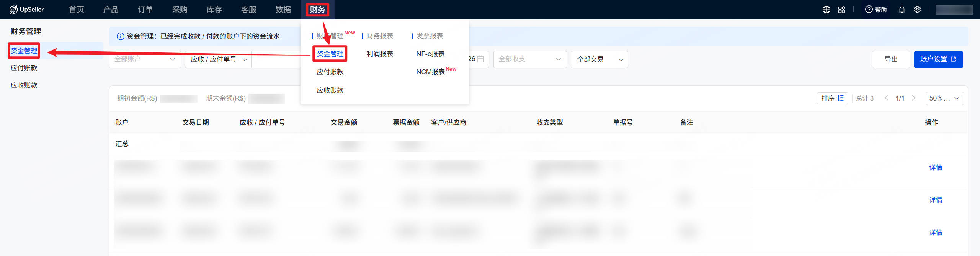This screenshot has height=256, width=980.
Task: Click the 导出 export button
Action: coord(891,59)
